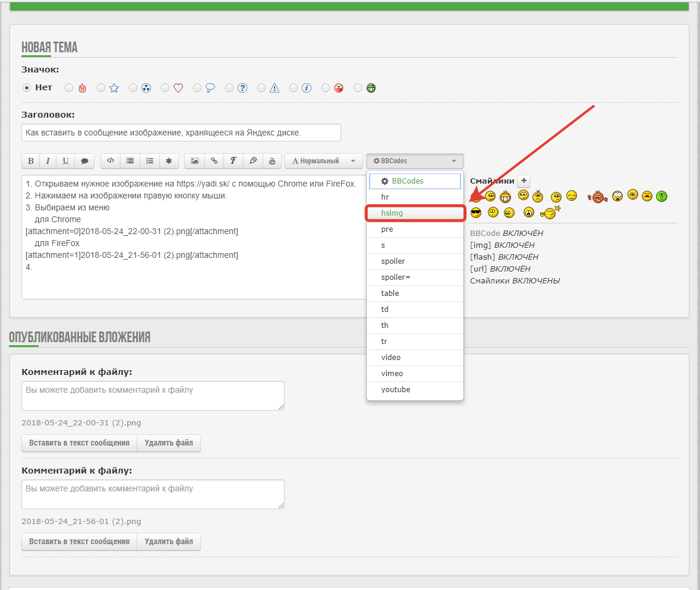Insert an image with the picture icon
Screen dimensions: 700x590
pyautogui.click(x=194, y=161)
